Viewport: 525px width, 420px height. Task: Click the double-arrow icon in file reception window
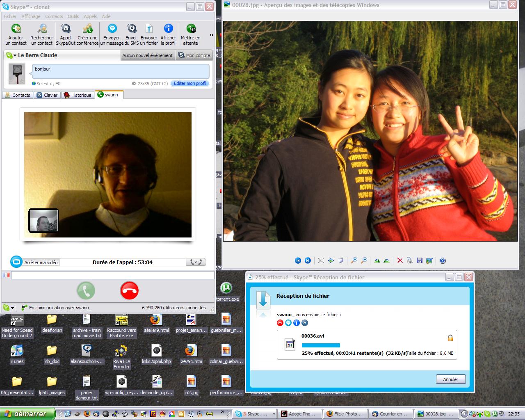coord(305,323)
